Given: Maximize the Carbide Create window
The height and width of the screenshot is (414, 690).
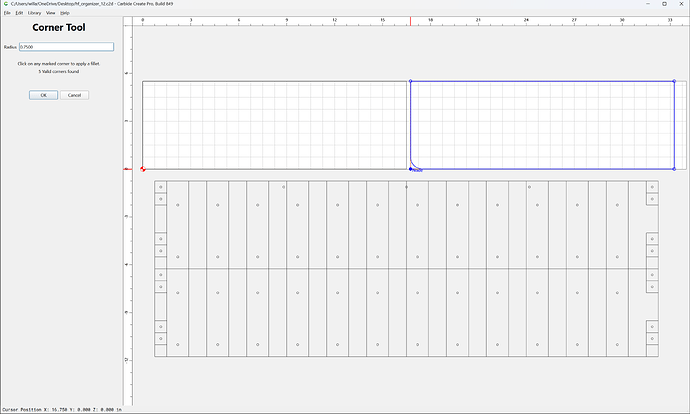Looking at the screenshot, I should [664, 4].
